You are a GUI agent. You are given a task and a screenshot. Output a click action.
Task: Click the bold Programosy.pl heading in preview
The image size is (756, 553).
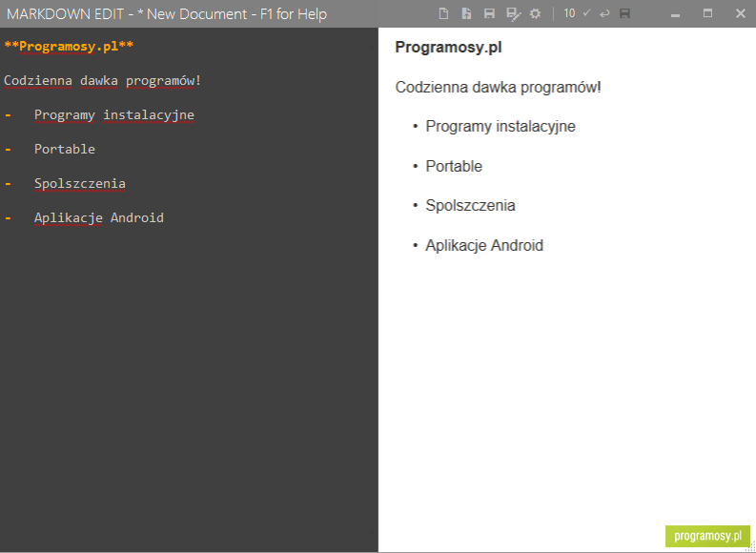448,48
